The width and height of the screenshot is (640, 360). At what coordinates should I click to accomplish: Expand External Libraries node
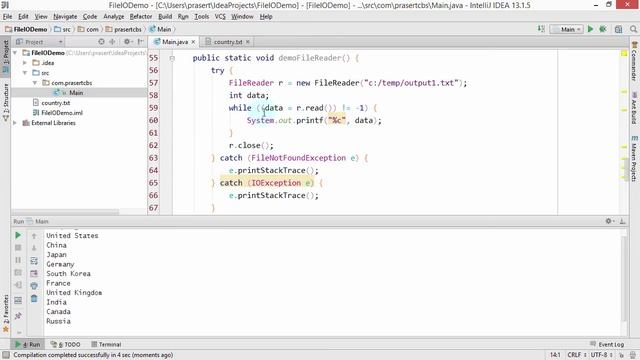(15, 123)
